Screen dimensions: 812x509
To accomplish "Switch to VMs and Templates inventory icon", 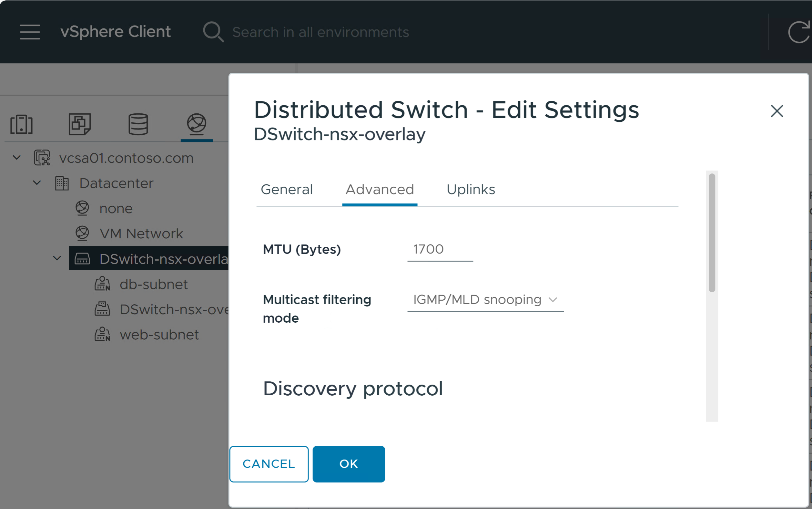I will click(79, 124).
